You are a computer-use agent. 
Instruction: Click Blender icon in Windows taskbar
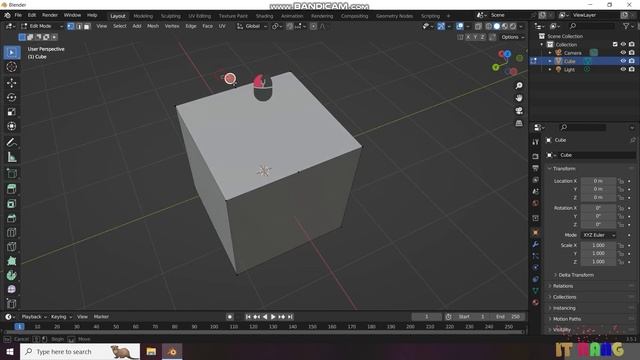point(172,352)
